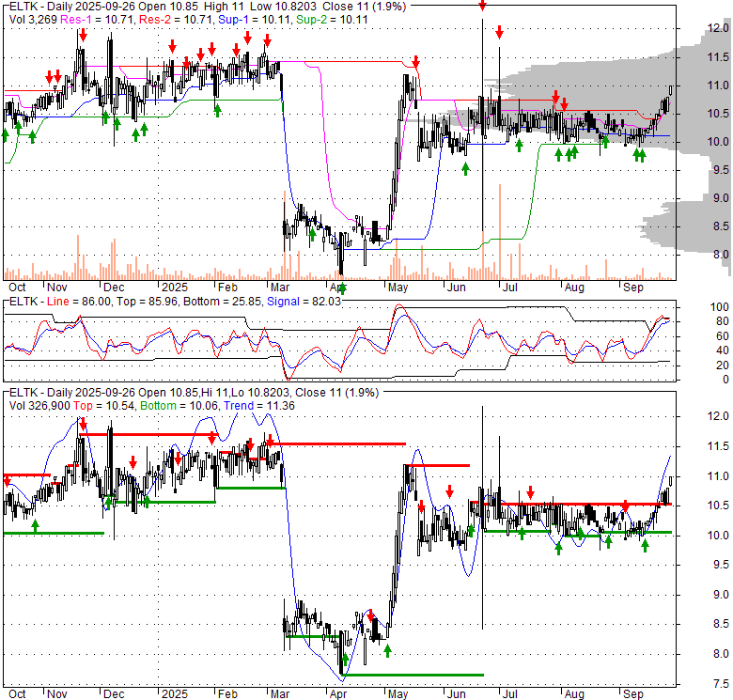Click the 'Vol 3,269' label
733x700 pixels.
coord(33,20)
